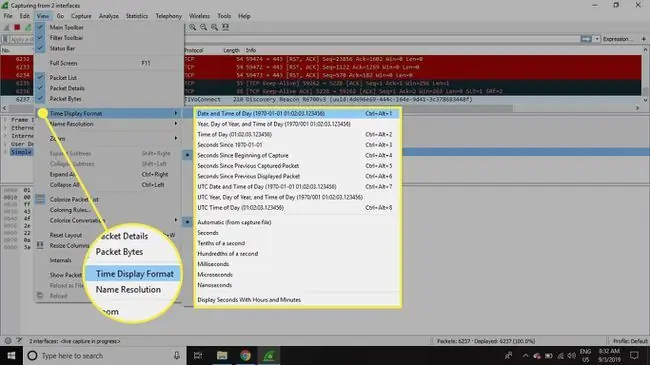
Task: Expand the Time Display Format submenu
Action: pyautogui.click(x=110, y=113)
